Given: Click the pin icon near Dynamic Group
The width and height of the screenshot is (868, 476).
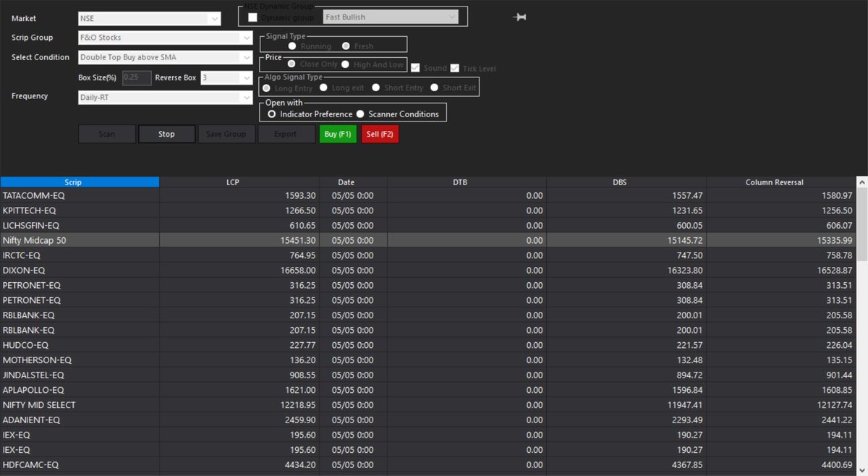Looking at the screenshot, I should pos(519,17).
